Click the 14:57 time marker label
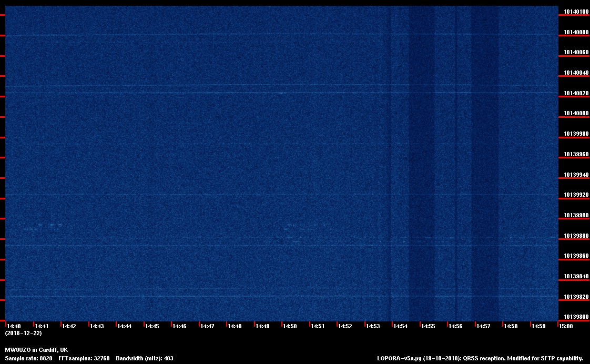 [483, 326]
